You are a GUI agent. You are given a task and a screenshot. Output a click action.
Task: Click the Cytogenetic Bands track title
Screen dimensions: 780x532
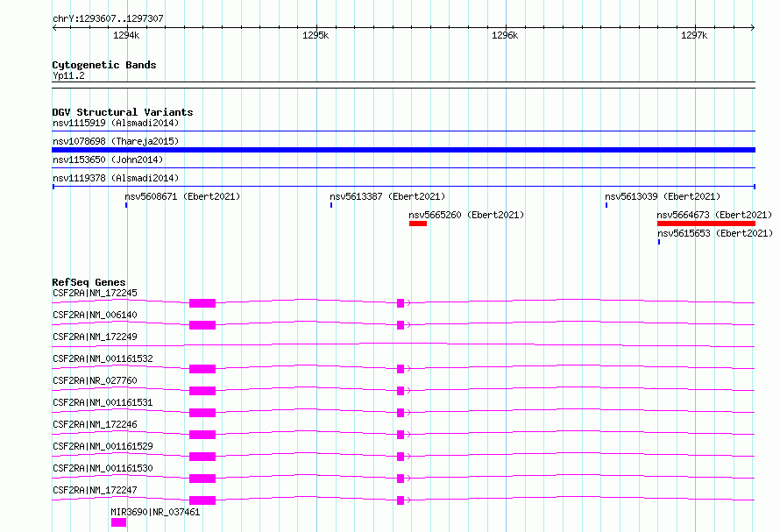tap(104, 65)
